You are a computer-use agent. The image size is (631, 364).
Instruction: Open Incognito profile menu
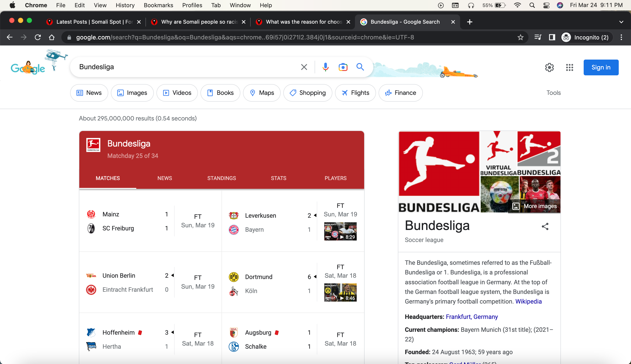coord(587,37)
